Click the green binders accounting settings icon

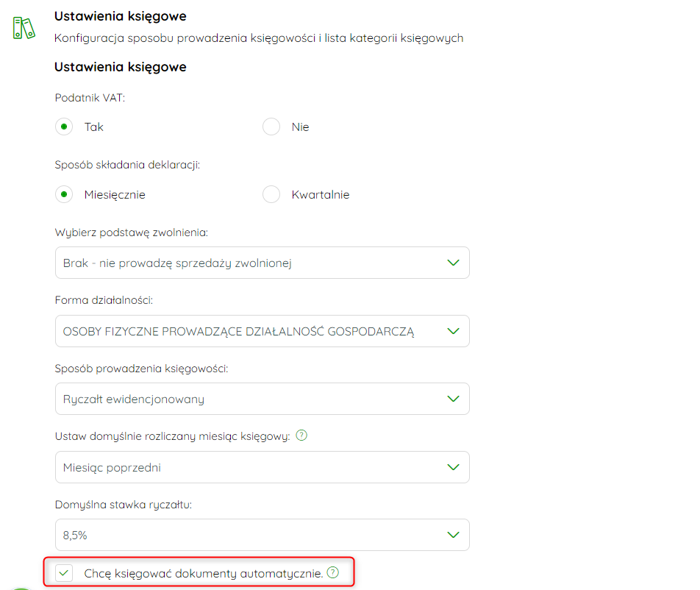pyautogui.click(x=24, y=28)
